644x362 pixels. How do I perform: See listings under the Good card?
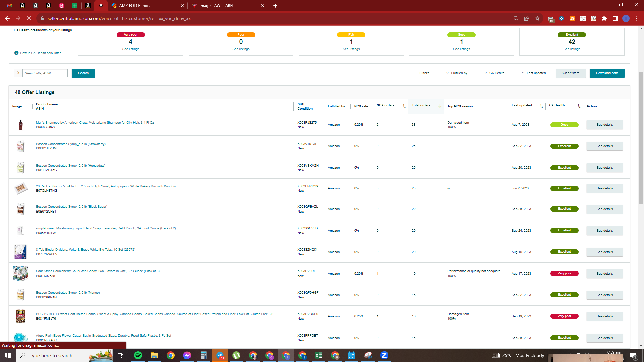point(461,49)
